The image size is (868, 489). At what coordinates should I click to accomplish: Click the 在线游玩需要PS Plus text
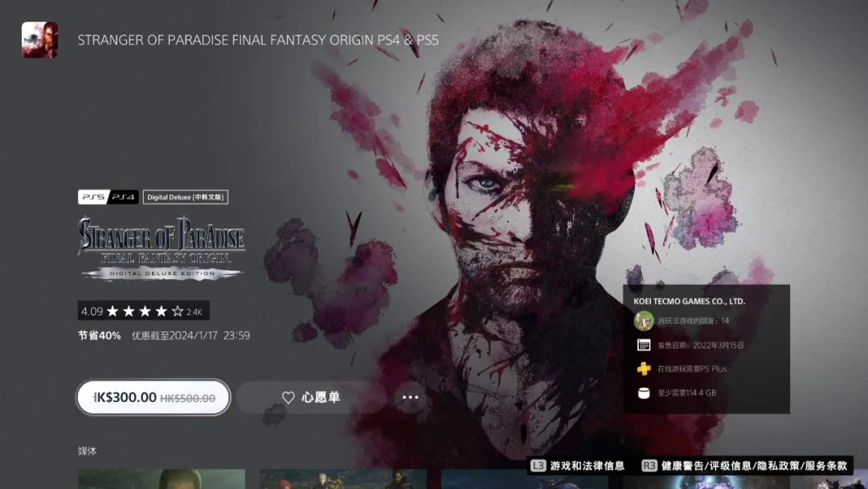pos(692,369)
